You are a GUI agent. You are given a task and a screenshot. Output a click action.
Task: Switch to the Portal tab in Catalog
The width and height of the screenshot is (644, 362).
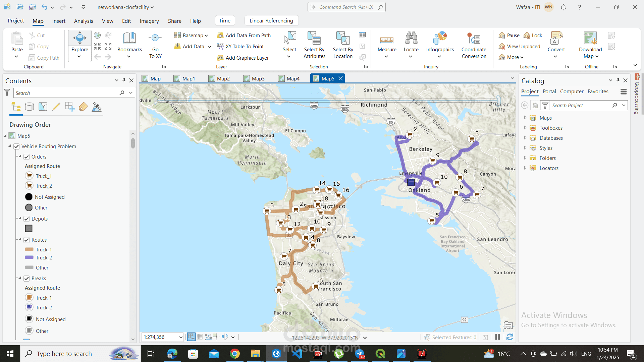(x=549, y=91)
